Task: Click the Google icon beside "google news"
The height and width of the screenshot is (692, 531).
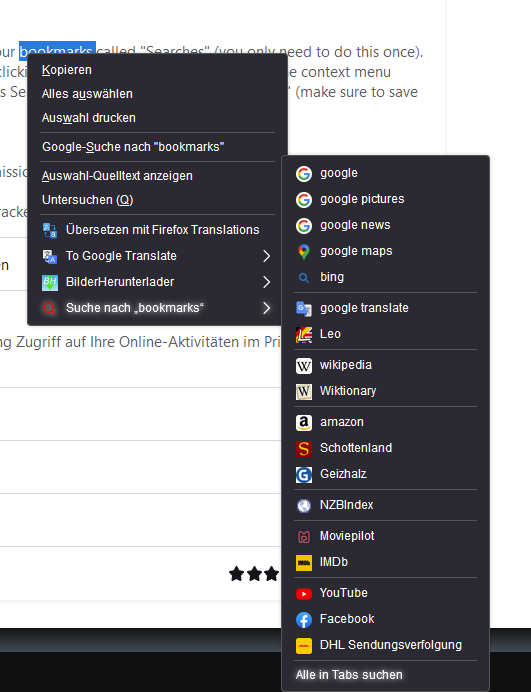Action: click(304, 226)
